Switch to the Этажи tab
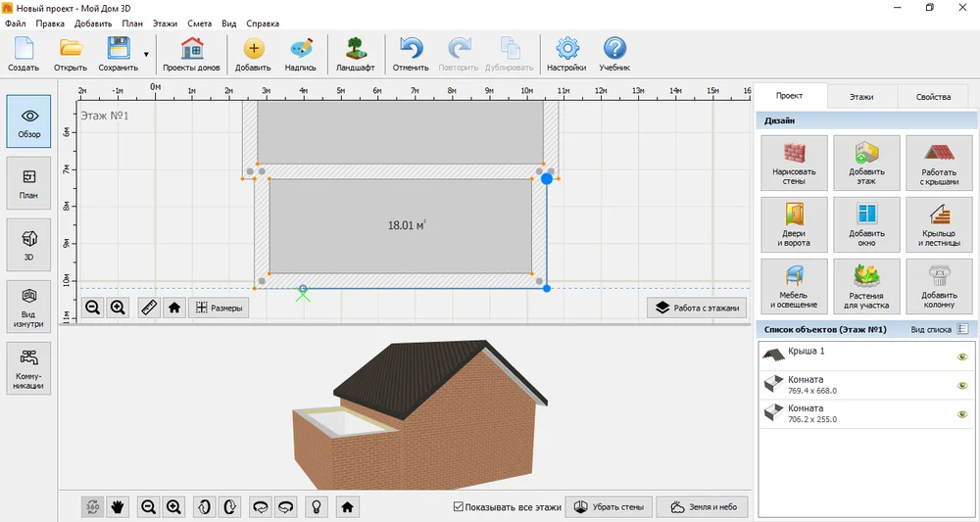The height and width of the screenshot is (522, 980). (x=861, y=97)
